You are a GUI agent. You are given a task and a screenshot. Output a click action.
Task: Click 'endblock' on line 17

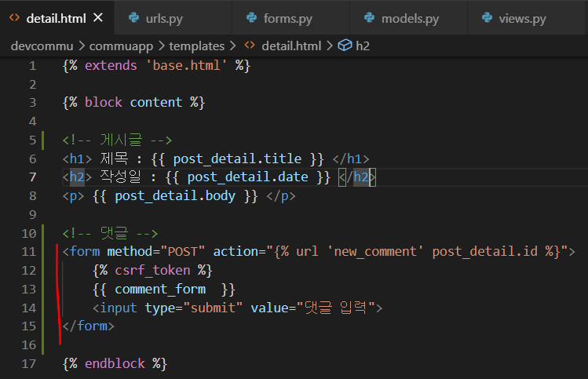click(x=115, y=363)
